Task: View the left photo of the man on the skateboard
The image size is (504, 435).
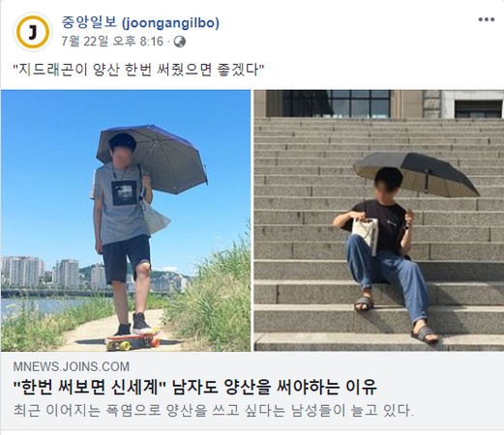Action: 126,220
